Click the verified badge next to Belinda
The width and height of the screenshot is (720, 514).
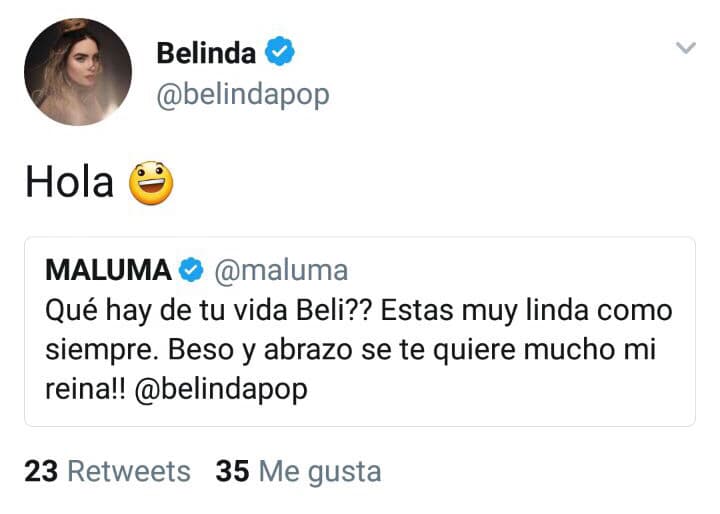coord(280,53)
